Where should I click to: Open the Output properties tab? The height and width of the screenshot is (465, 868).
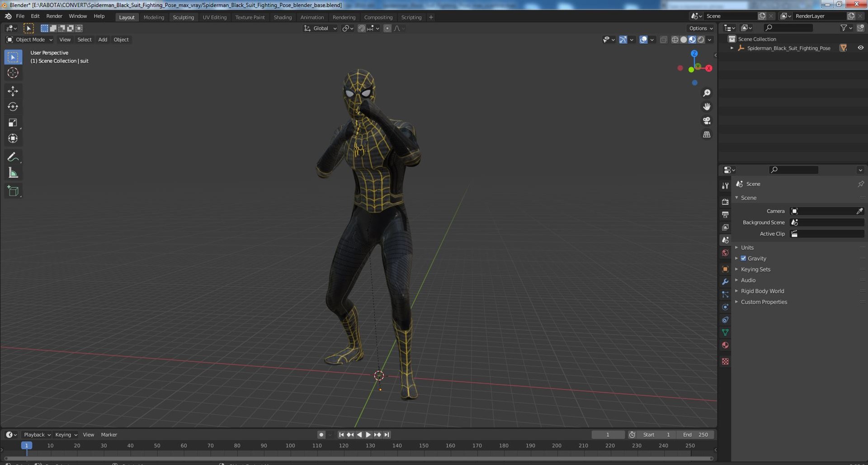tap(725, 214)
